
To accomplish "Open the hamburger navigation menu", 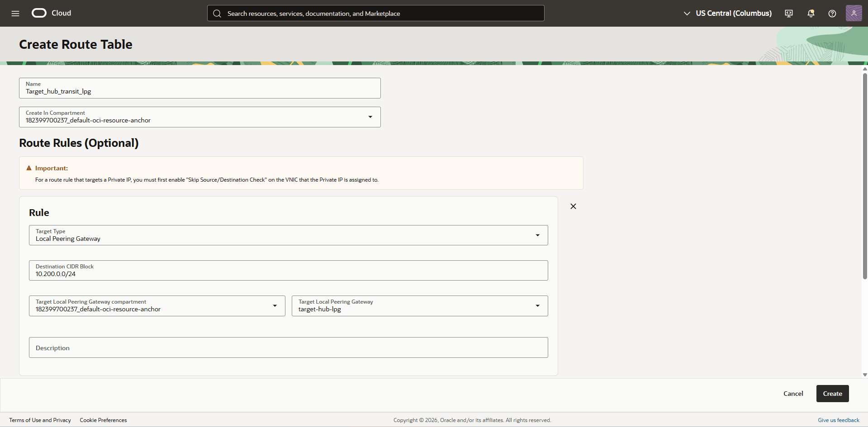I will point(15,14).
